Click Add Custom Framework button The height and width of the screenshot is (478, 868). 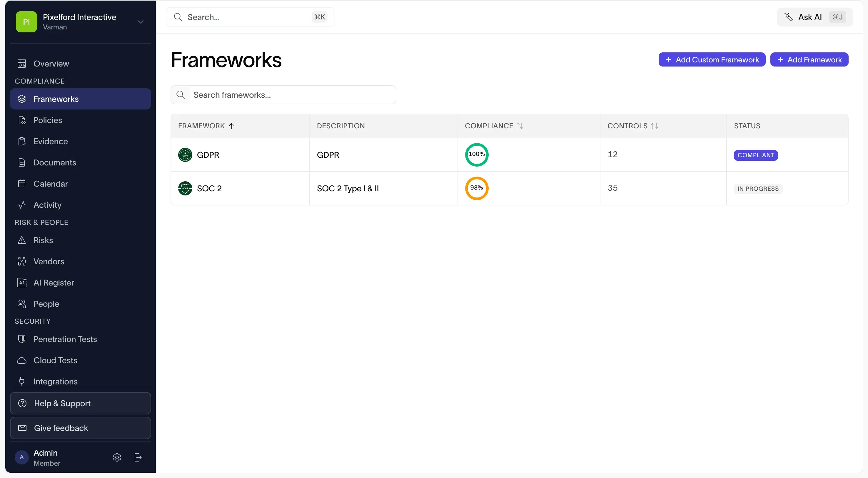coord(712,60)
